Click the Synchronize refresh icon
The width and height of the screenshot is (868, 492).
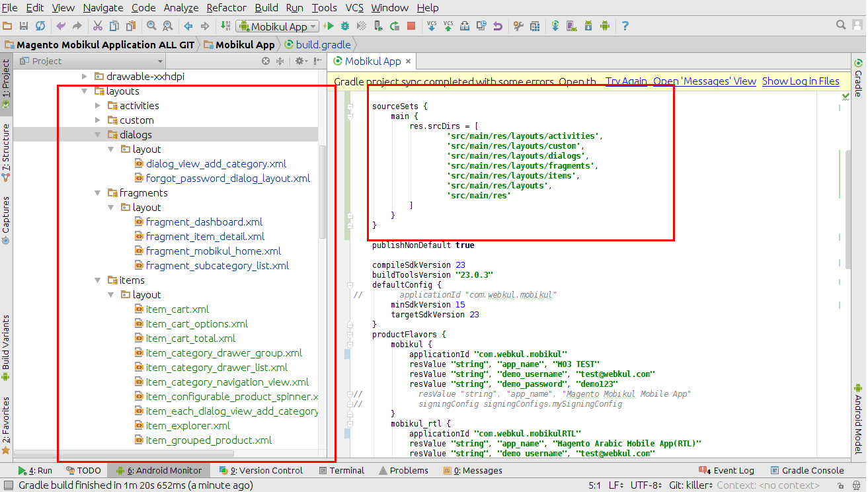pyautogui.click(x=40, y=26)
